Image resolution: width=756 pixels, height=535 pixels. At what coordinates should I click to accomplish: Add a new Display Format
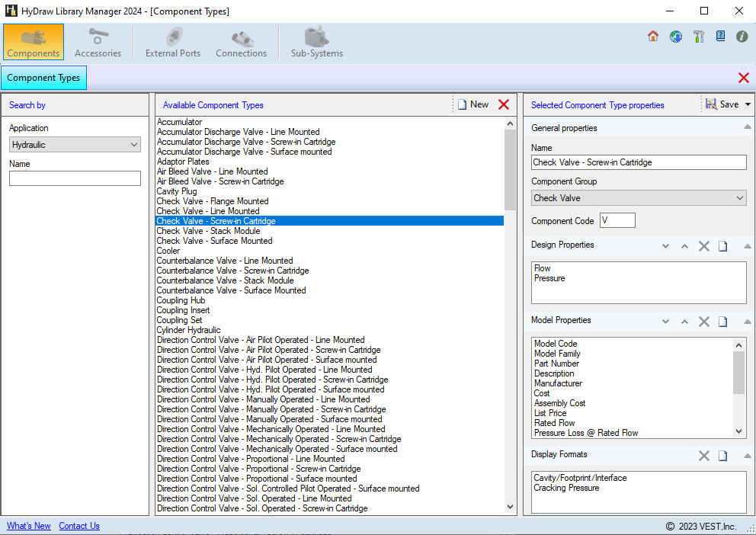tap(722, 456)
